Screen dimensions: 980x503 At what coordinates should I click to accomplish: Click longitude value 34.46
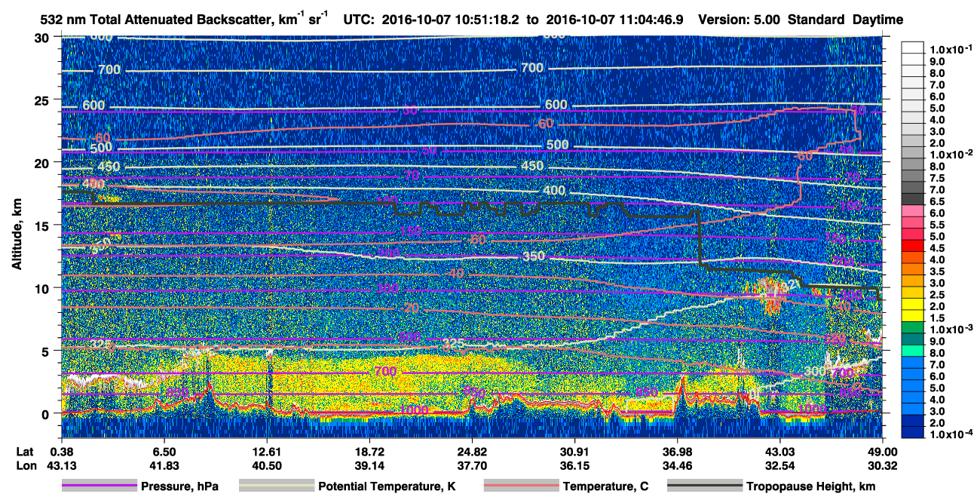pos(677,465)
